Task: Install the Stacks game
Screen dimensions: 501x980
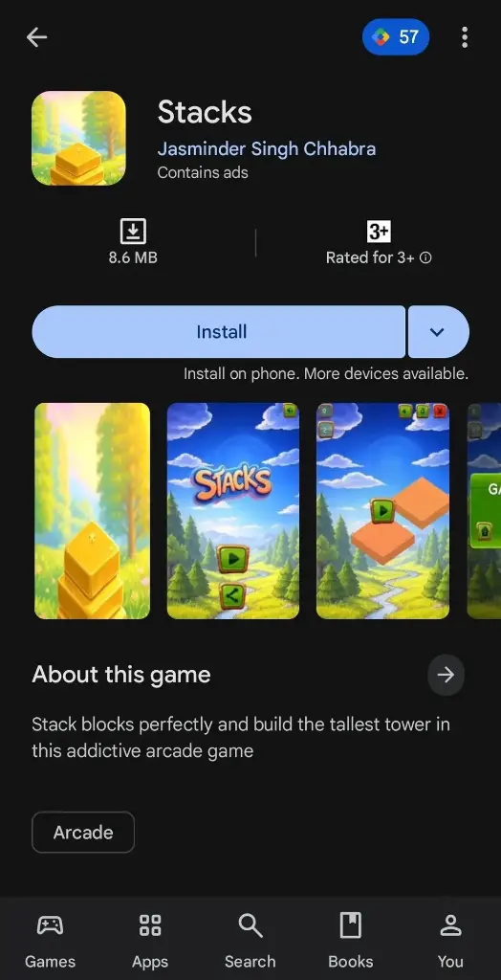Action: coord(219,332)
